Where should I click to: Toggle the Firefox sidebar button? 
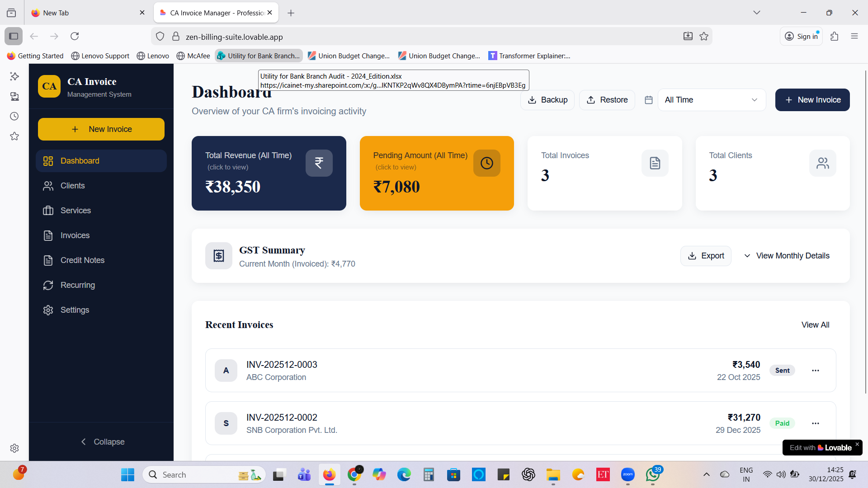click(14, 36)
